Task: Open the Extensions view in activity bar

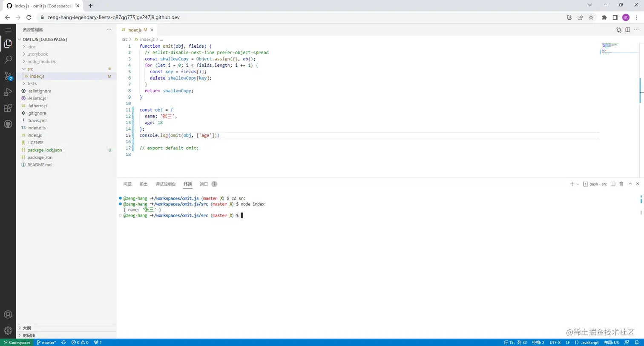Action: 8,108
